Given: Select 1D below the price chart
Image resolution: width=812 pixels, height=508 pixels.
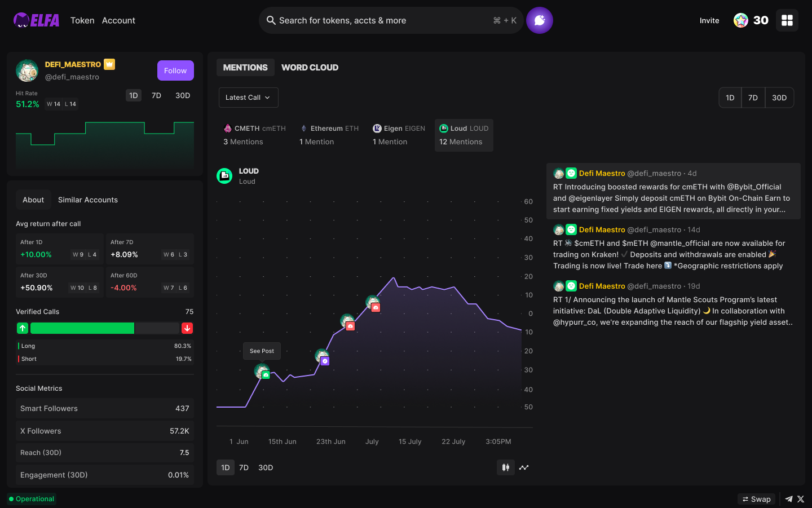Looking at the screenshot, I should tap(226, 467).
